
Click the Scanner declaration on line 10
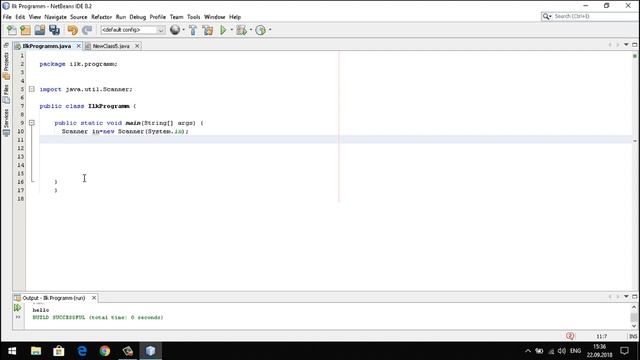tap(125, 131)
